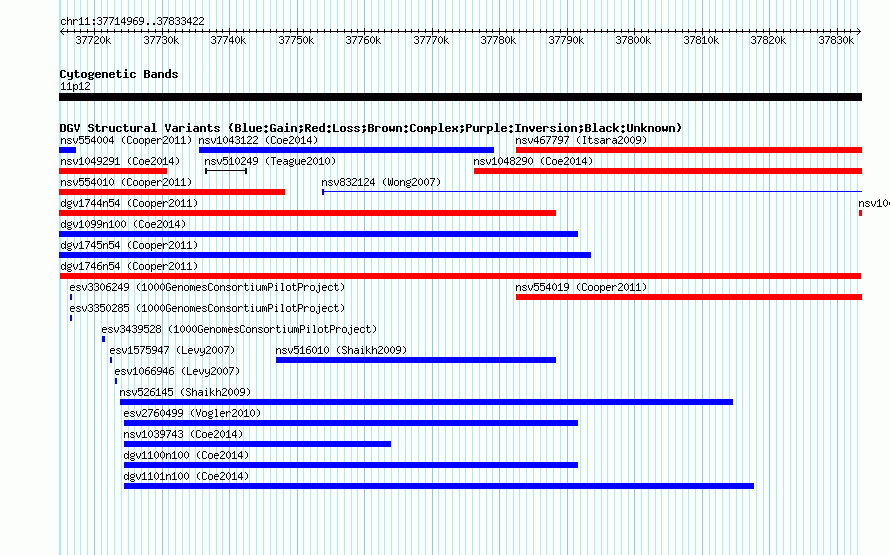Click the nsv554010 red loss bar
The width and height of the screenshot is (890, 555).
[172, 192]
